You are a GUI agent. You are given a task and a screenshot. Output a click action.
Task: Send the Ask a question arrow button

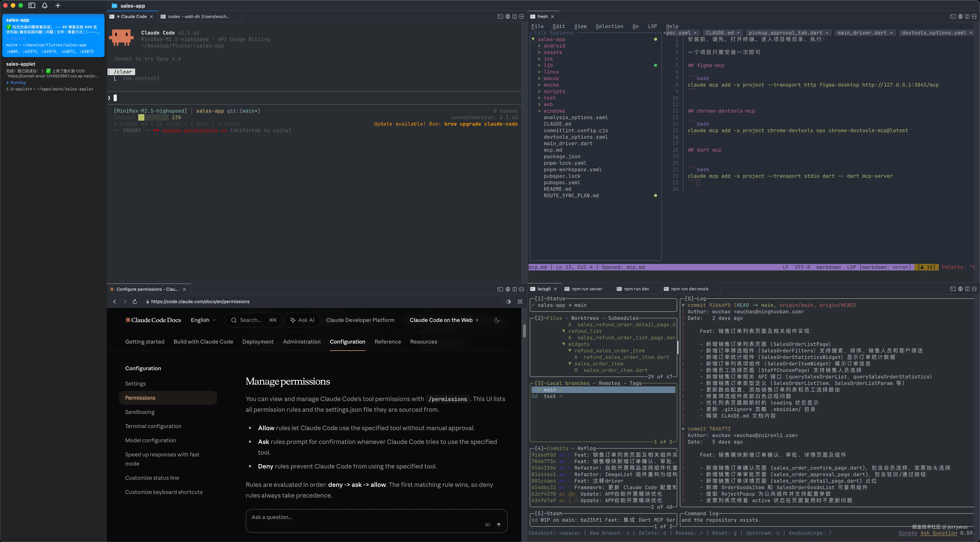tap(499, 525)
